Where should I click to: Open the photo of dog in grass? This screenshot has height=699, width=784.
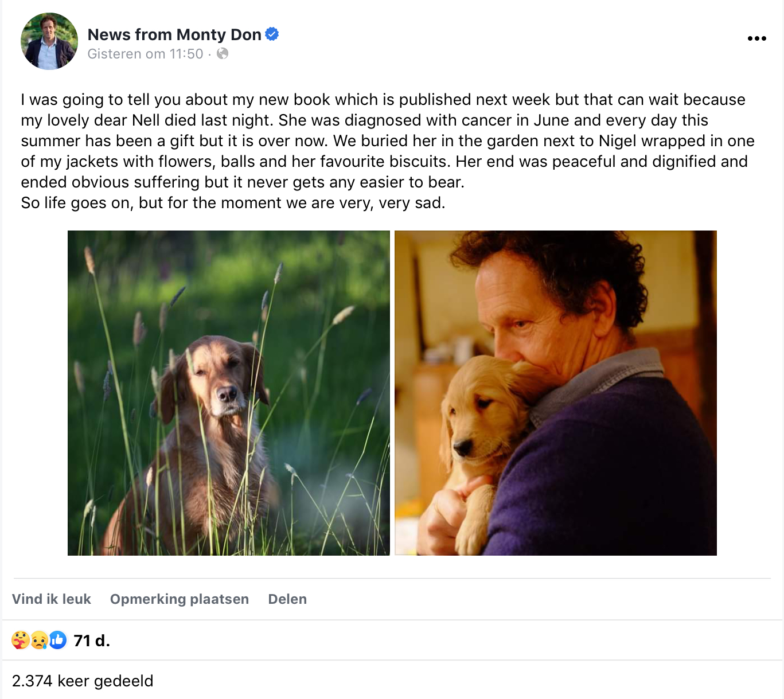pyautogui.click(x=229, y=393)
